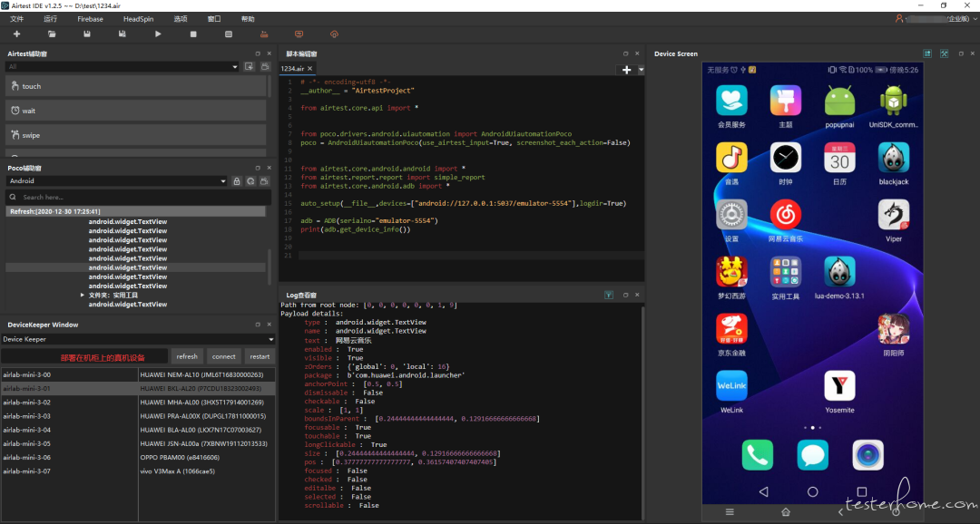The width and height of the screenshot is (980, 524).
Task: Select device HUAWEI MHA-AL00 row
Action: pos(138,403)
